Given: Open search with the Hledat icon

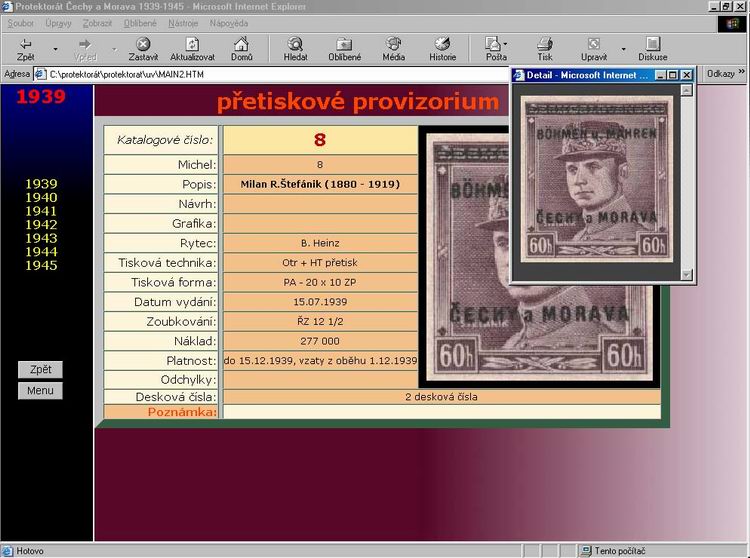Looking at the screenshot, I should click(295, 44).
